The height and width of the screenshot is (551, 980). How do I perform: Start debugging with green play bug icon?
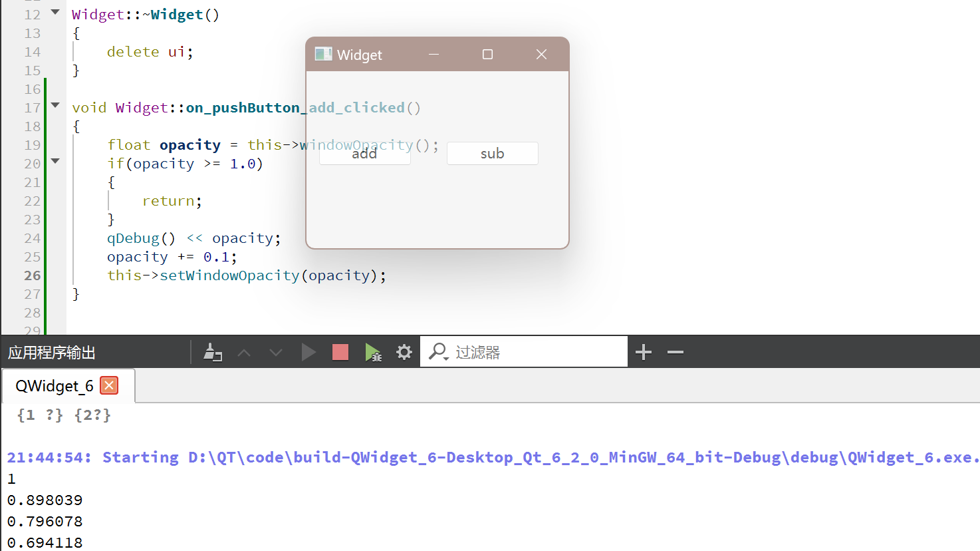pyautogui.click(x=373, y=352)
